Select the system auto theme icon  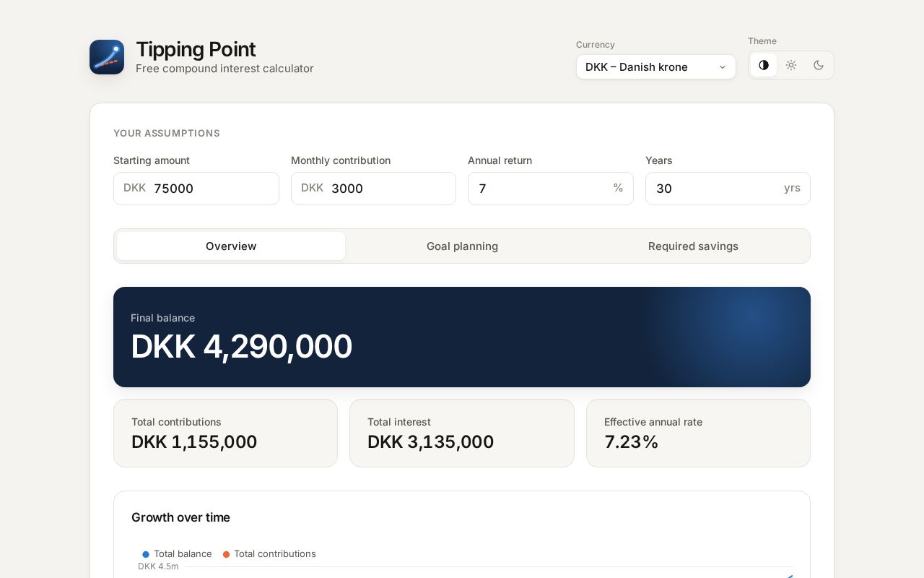click(x=764, y=65)
